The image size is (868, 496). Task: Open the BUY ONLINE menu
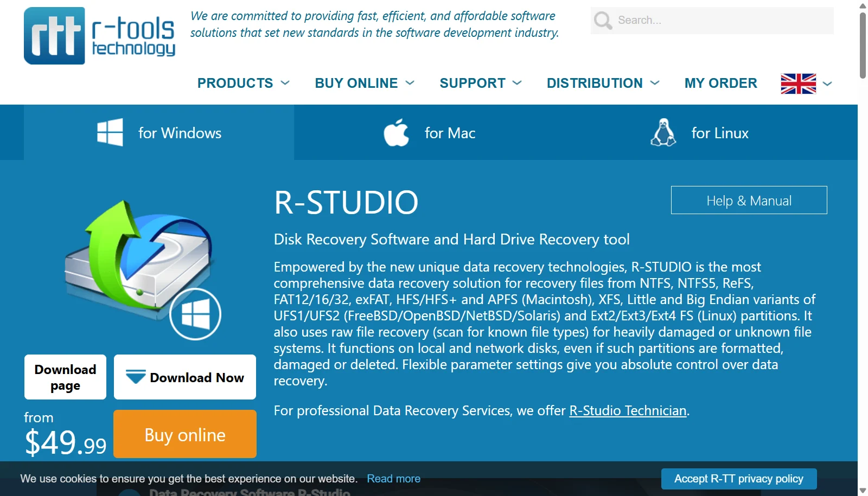pos(356,83)
